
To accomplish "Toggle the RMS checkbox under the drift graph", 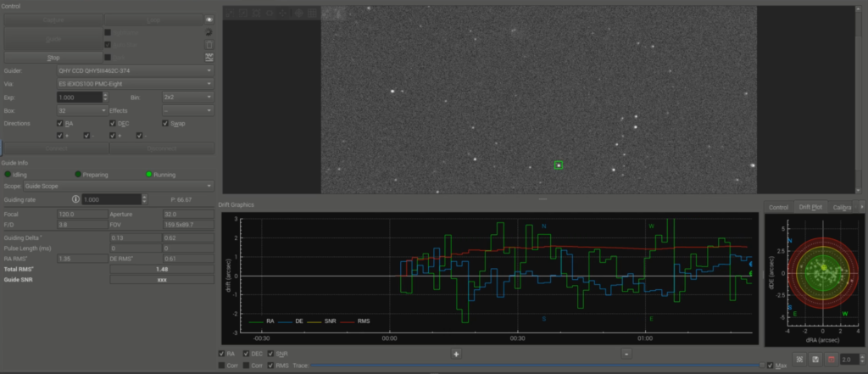I will (x=270, y=366).
